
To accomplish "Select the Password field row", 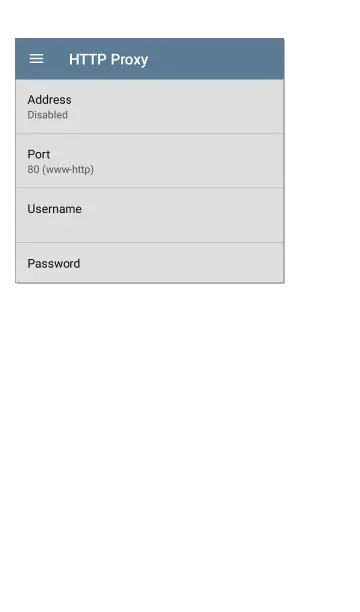I will pos(150,263).
